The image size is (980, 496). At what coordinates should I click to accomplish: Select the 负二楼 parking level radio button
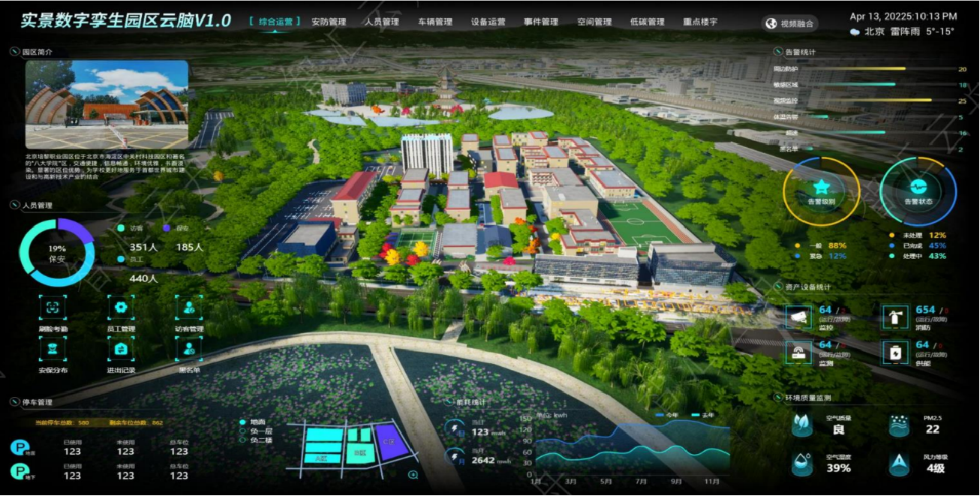pyautogui.click(x=242, y=440)
